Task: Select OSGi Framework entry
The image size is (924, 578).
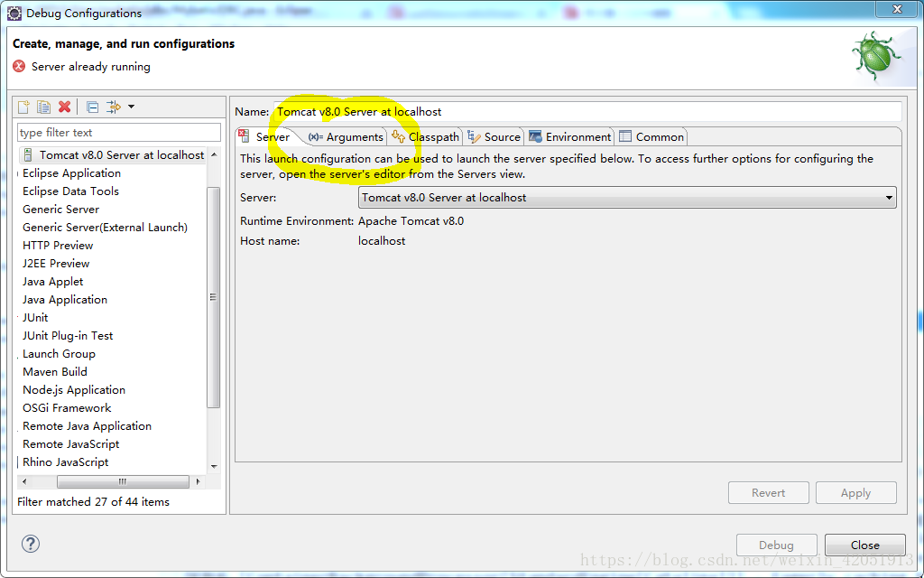Action: coord(67,408)
